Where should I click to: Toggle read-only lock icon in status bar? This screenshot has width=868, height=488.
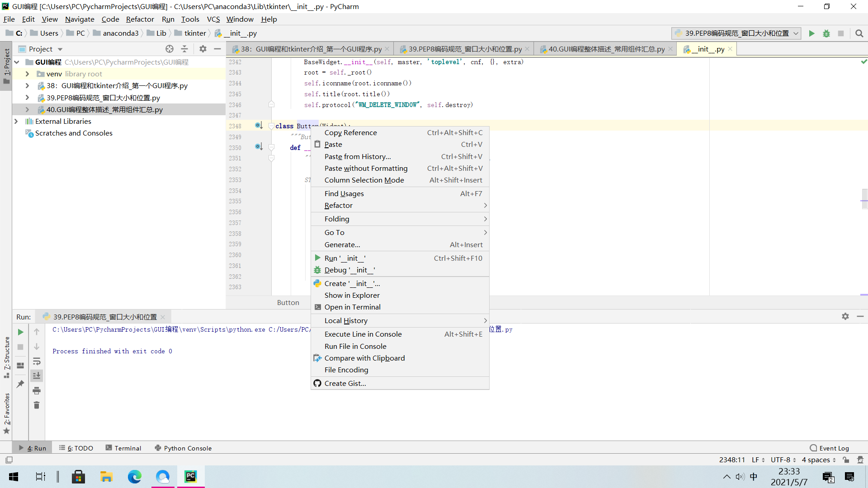coord(846,460)
